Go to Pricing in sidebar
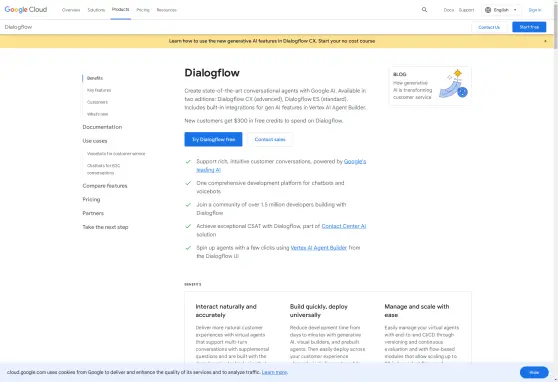558x382 pixels. point(91,199)
